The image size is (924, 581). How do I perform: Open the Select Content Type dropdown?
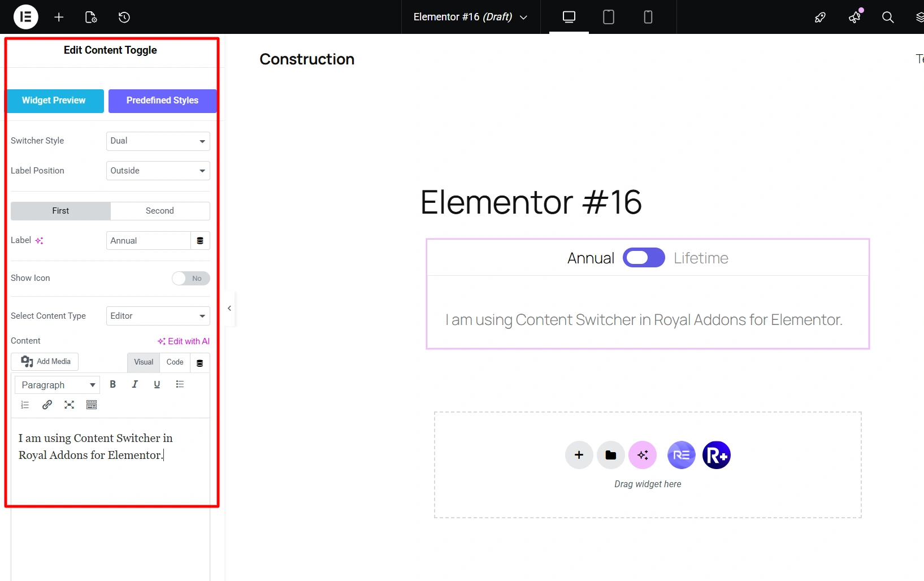tap(158, 316)
